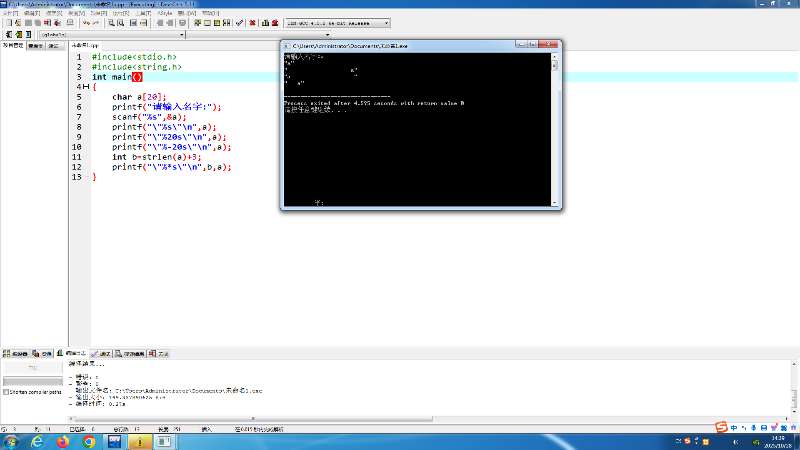This screenshot has height=450, width=800.
Task: Click Rebuild All toolbar icon
Action: (x=227, y=23)
